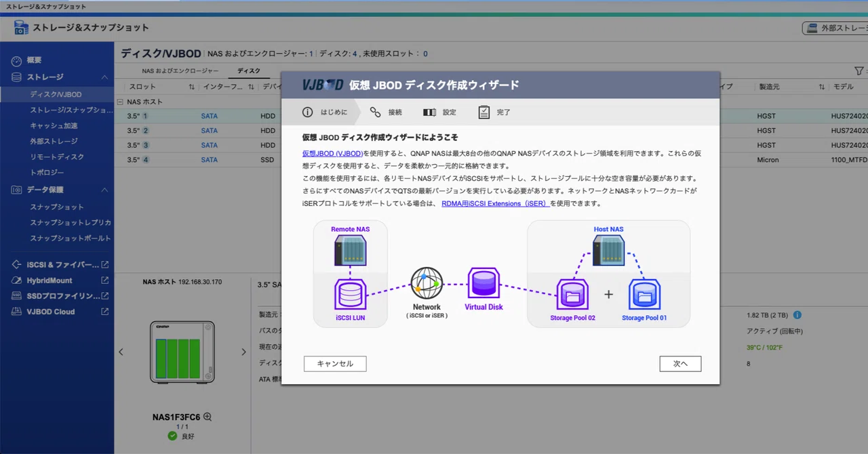The image size is (868, 454).
Task: Click the 良好 status indicator
Action: [181, 436]
